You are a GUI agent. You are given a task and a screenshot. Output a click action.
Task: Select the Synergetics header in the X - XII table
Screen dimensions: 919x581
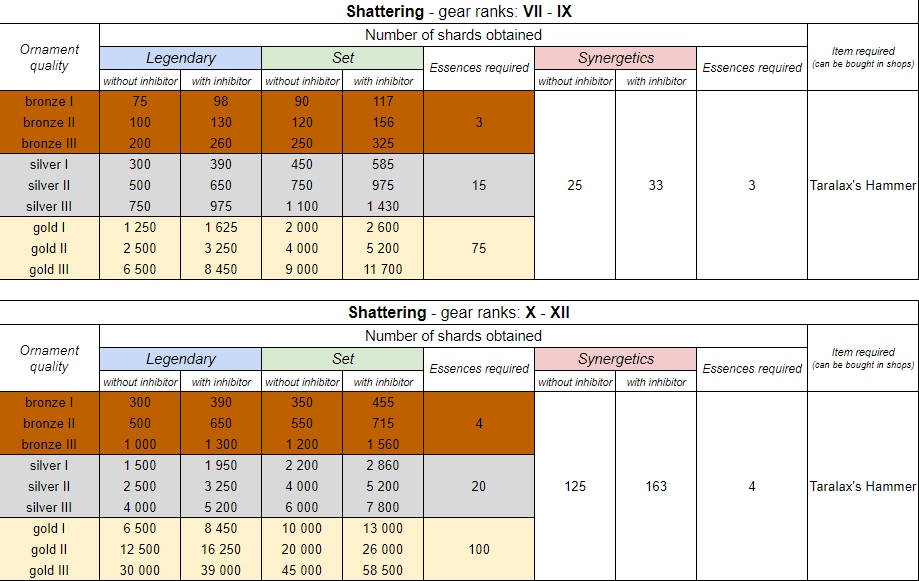pyautogui.click(x=615, y=359)
